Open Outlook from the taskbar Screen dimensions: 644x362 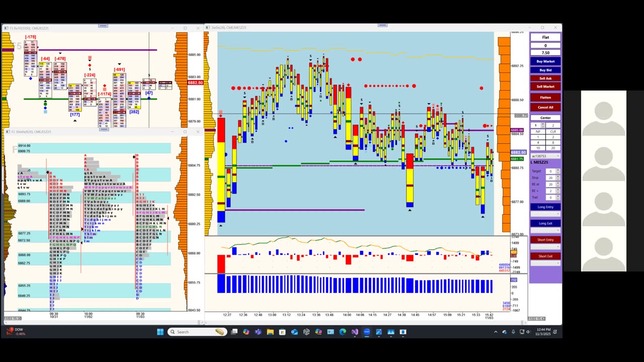click(x=294, y=332)
